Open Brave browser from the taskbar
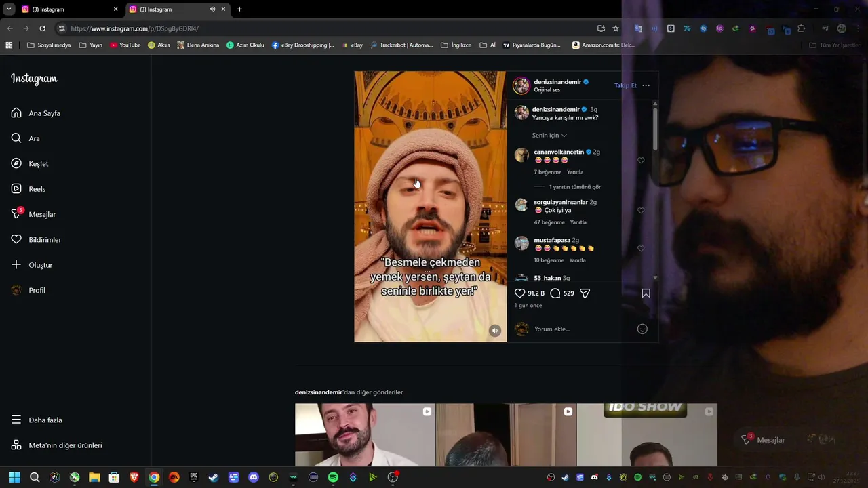 pyautogui.click(x=134, y=477)
